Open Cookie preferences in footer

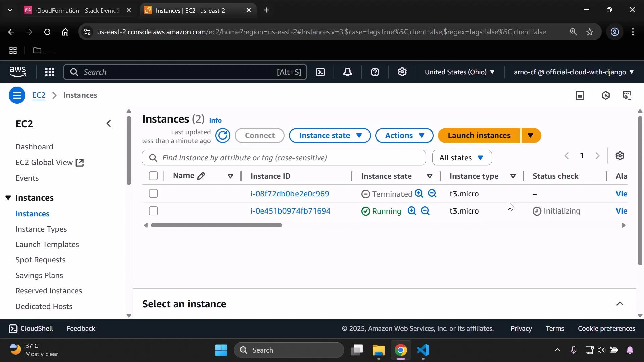(606, 329)
